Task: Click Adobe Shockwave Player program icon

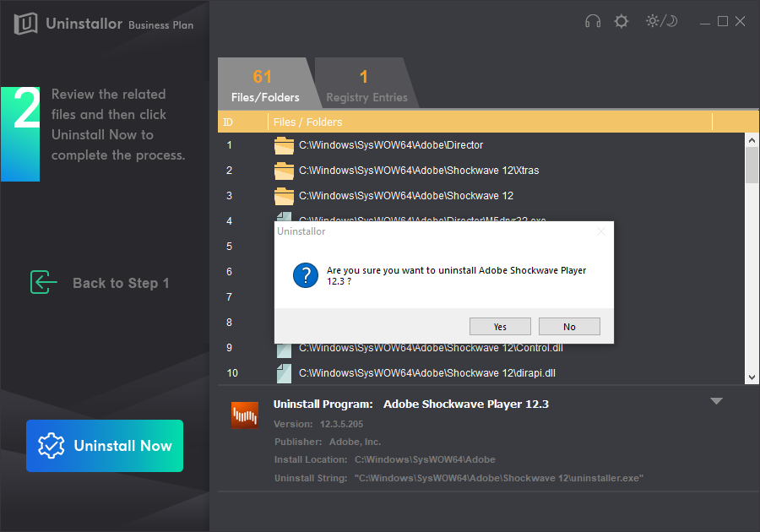Action: tap(245, 415)
